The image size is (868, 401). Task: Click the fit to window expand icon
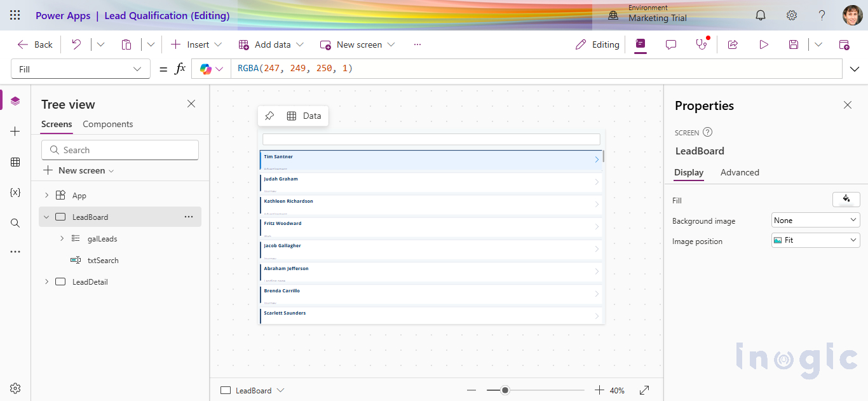[x=644, y=390]
